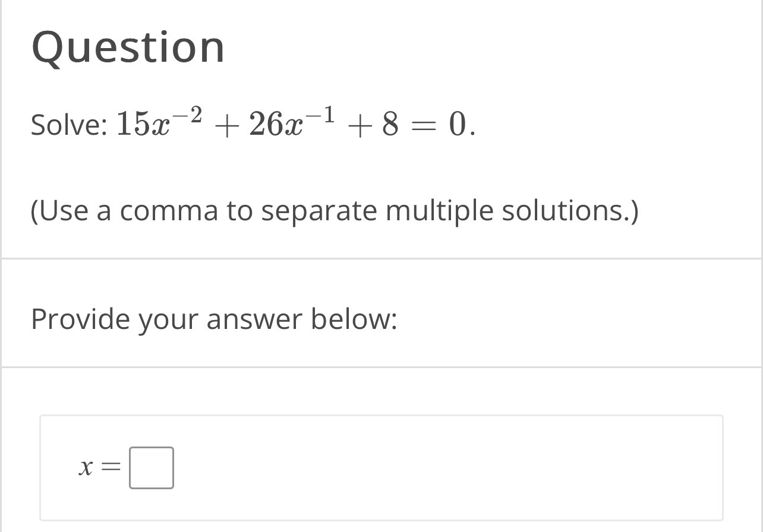Screen dimensions: 763x532
Task: Click the word Solve in the problem statement
Action: click(65, 125)
